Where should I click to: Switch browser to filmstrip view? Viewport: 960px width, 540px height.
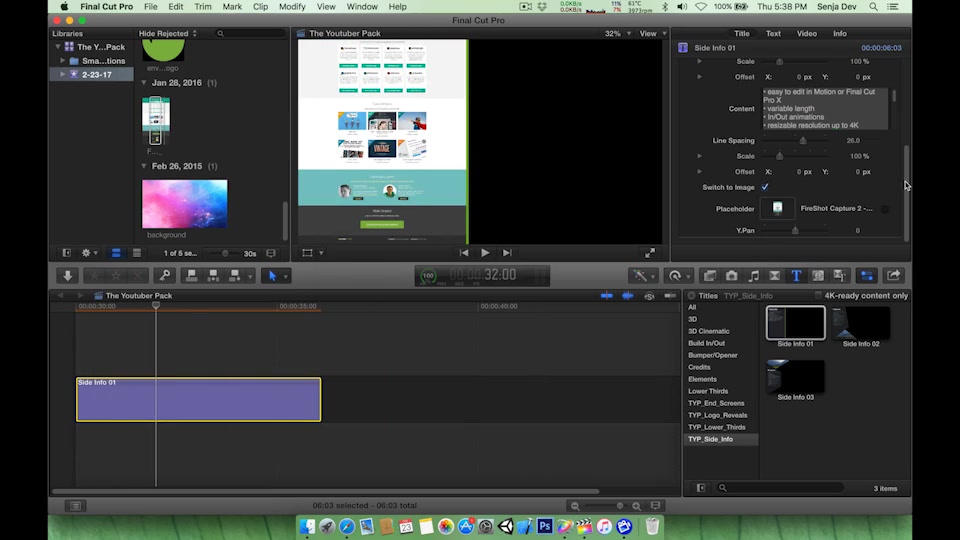116,253
